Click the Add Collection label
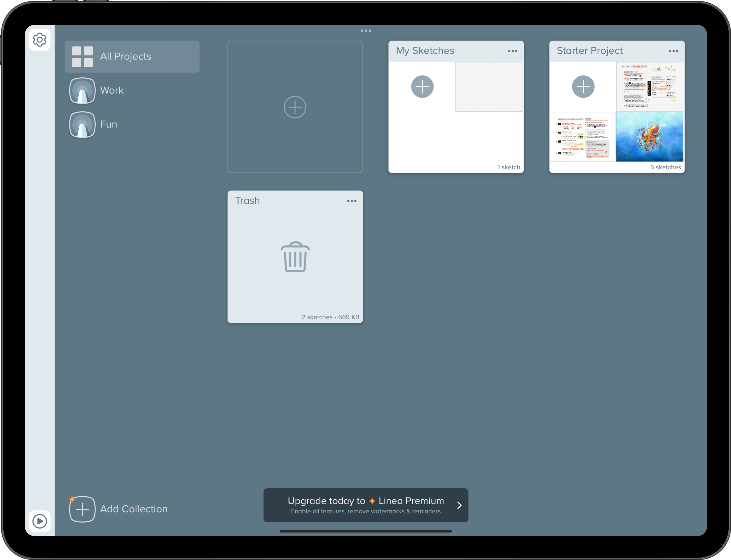The height and width of the screenshot is (560, 731). (x=134, y=509)
